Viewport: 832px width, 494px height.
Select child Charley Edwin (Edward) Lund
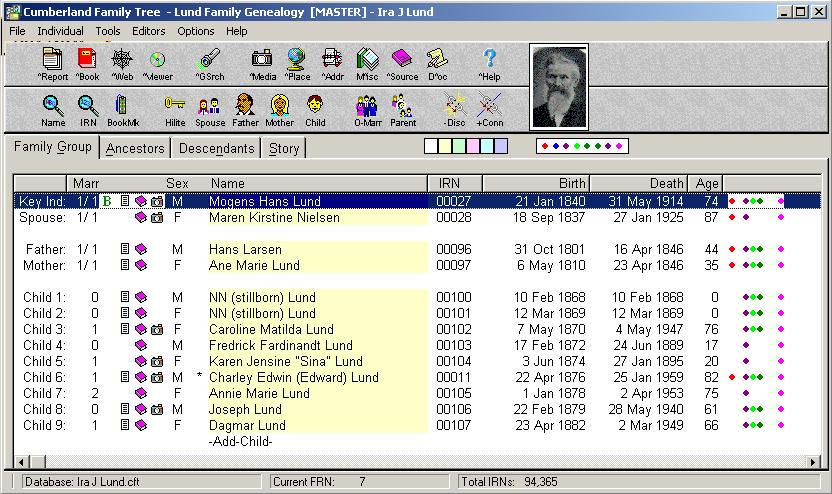[x=293, y=378]
